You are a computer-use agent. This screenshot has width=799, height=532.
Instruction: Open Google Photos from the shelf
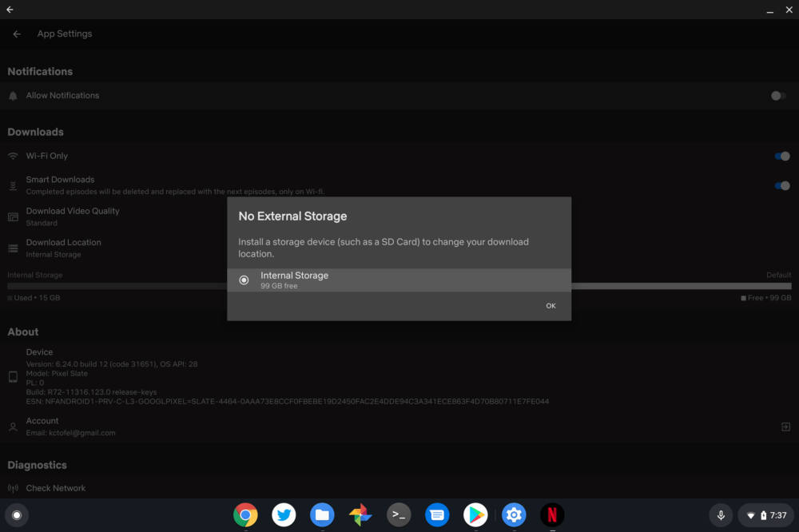click(360, 515)
